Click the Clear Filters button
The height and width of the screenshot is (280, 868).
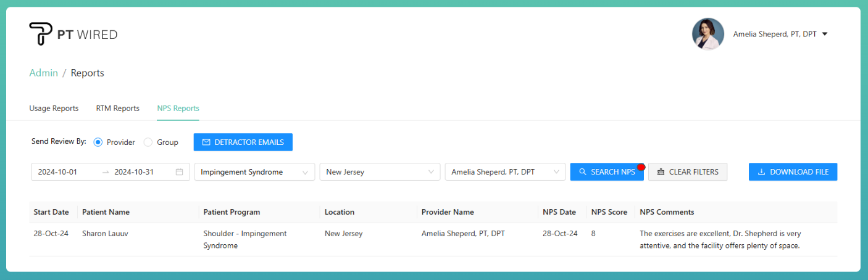click(x=687, y=172)
